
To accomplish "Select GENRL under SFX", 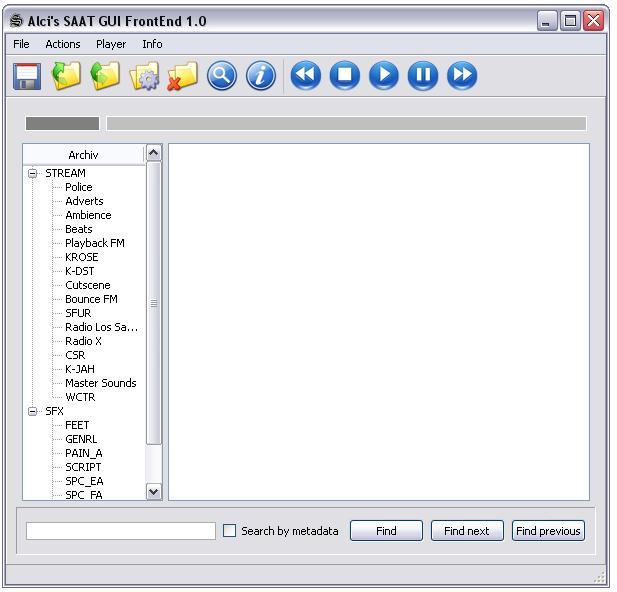I will (81, 439).
